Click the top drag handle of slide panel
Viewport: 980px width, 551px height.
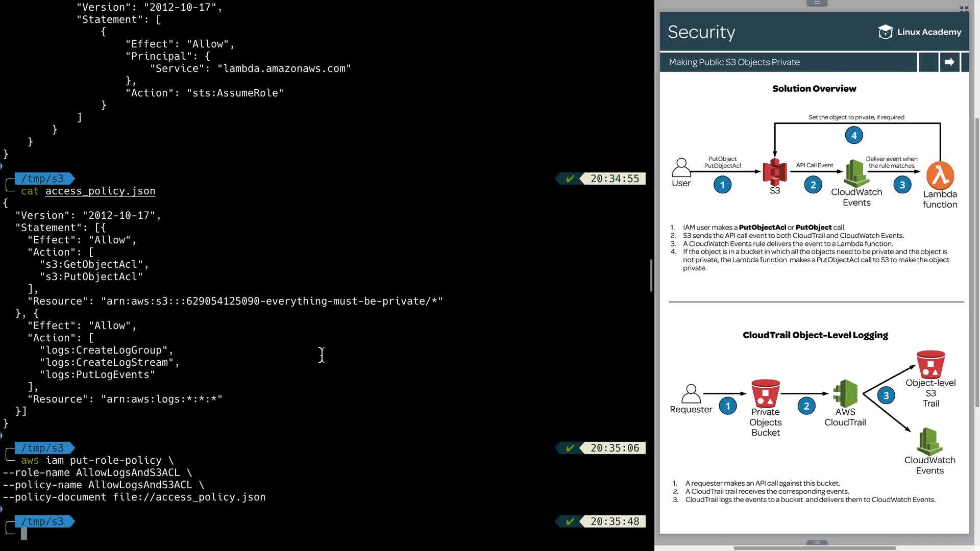click(817, 3)
